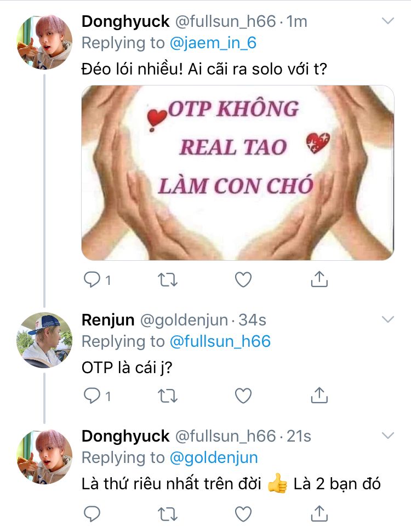
Task: Reply to Renjun's tweet
Action: pos(91,395)
